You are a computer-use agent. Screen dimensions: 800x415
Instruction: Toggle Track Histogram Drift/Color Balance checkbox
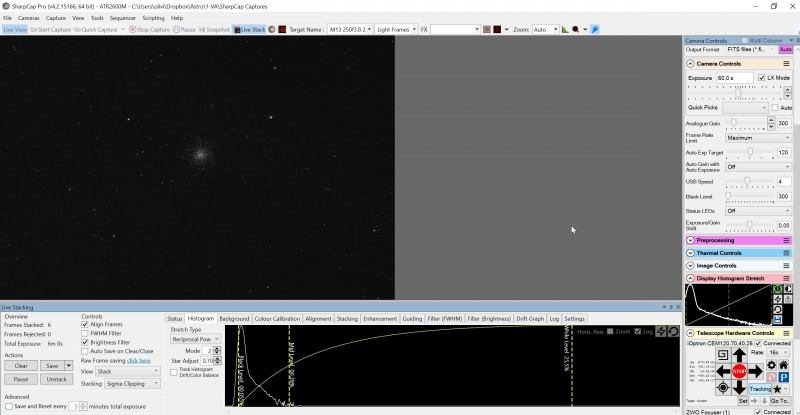(x=174, y=372)
